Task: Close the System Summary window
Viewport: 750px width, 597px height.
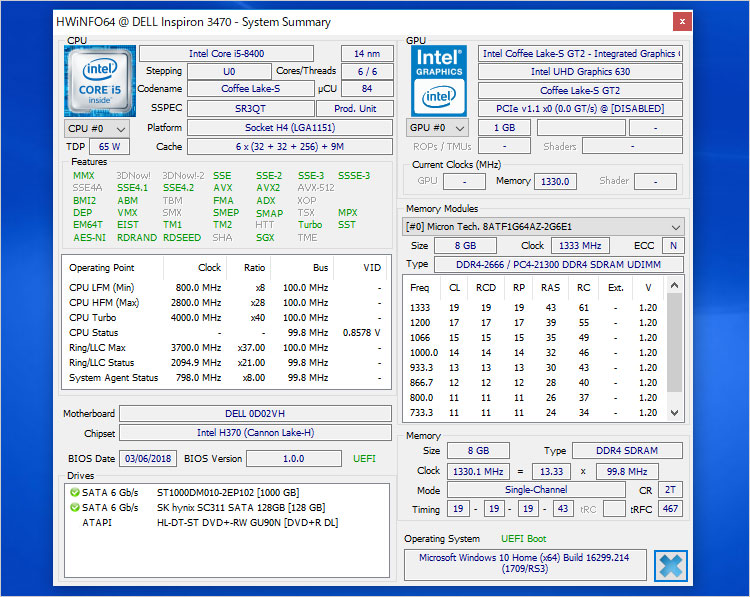Action: pos(682,22)
